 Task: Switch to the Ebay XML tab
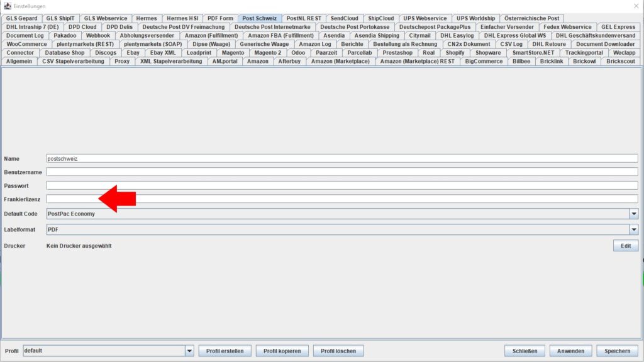pyautogui.click(x=163, y=53)
